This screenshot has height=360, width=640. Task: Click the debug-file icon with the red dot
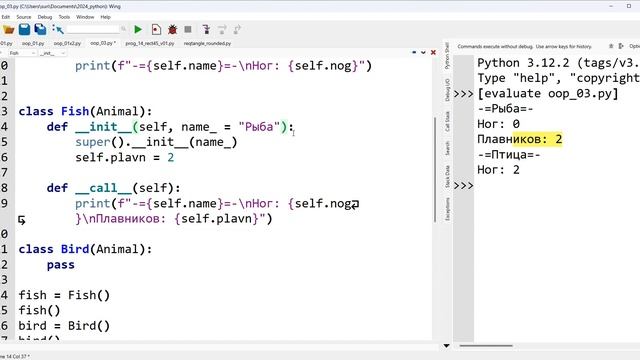click(x=156, y=29)
